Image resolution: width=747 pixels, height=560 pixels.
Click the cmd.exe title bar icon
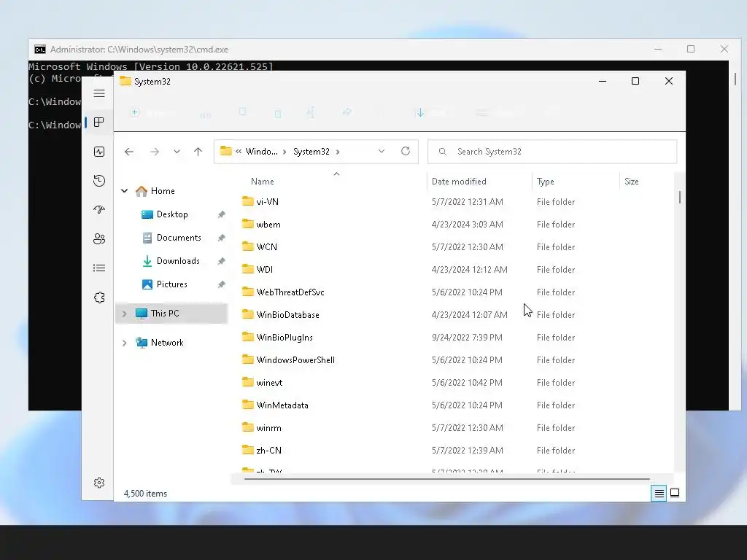[40, 49]
